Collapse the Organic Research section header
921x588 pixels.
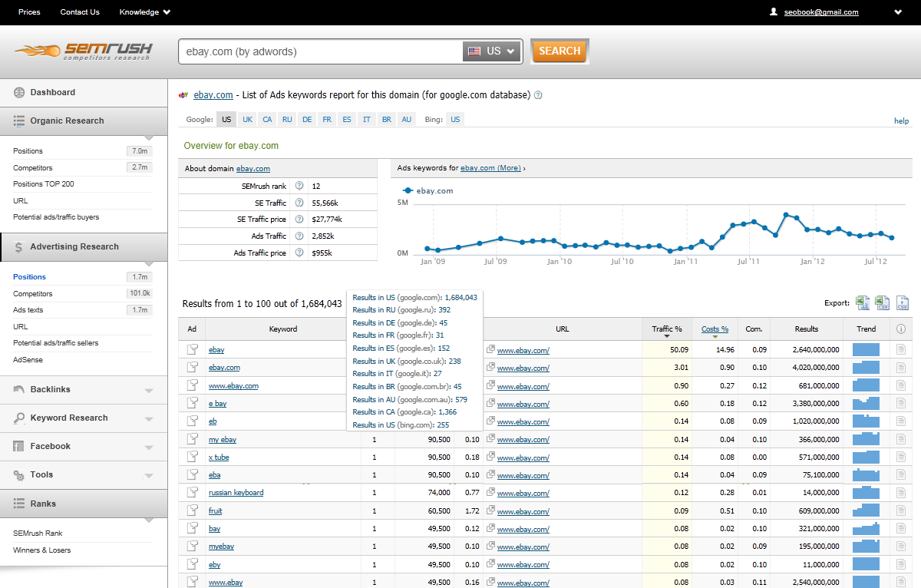84,121
